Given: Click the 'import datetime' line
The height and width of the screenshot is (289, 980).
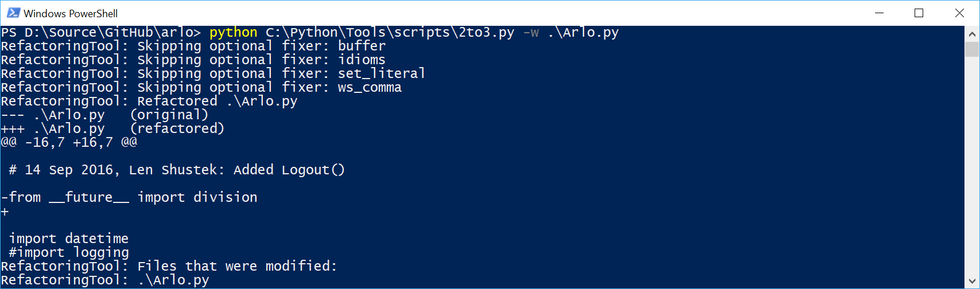Looking at the screenshot, I should [x=69, y=239].
